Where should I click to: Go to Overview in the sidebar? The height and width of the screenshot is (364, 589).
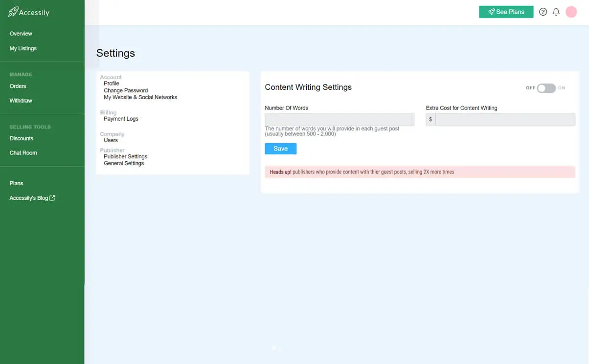pyautogui.click(x=21, y=34)
